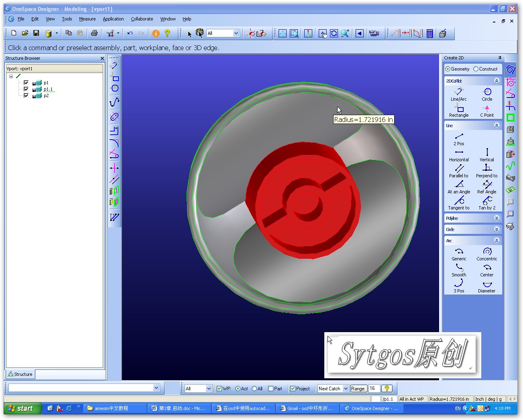Close the Structure Browser panel
Image resolution: width=523 pixels, height=420 pixels.
[102, 59]
